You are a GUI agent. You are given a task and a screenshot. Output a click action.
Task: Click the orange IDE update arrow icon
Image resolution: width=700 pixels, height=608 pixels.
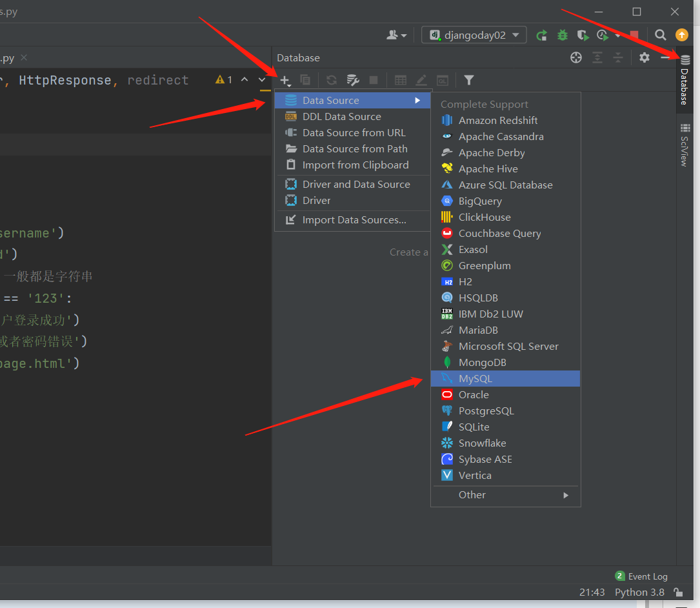point(682,35)
